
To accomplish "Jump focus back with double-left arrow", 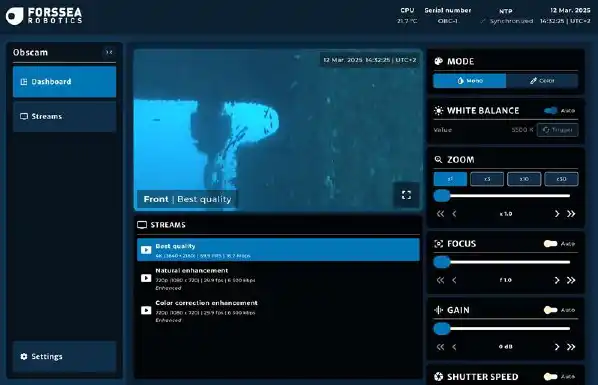I will click(x=440, y=280).
